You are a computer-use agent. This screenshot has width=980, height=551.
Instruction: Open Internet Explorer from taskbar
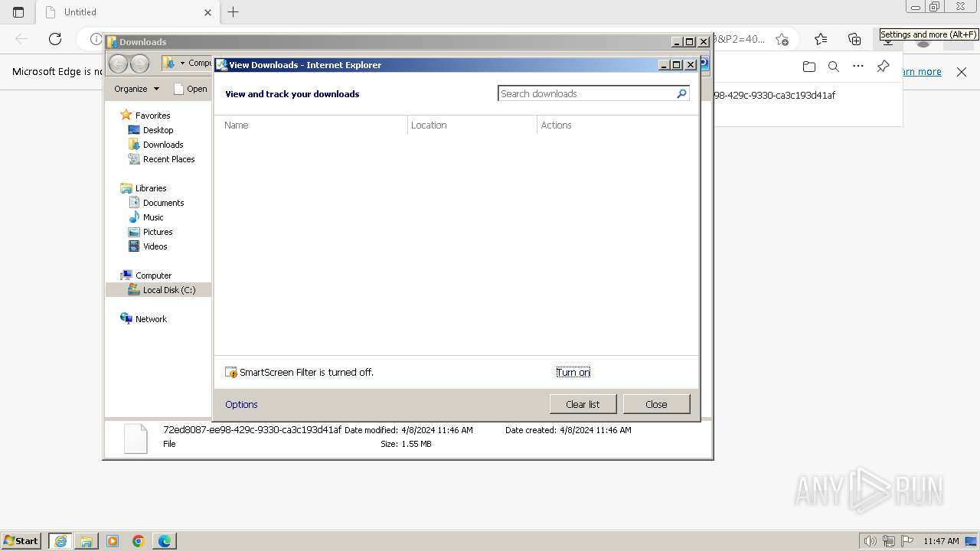point(60,541)
